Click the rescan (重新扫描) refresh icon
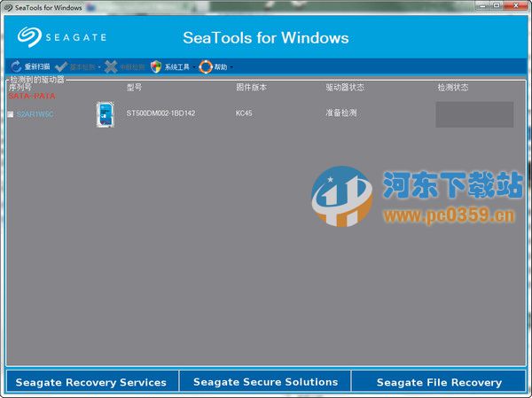The height and width of the screenshot is (398, 532). click(x=16, y=66)
